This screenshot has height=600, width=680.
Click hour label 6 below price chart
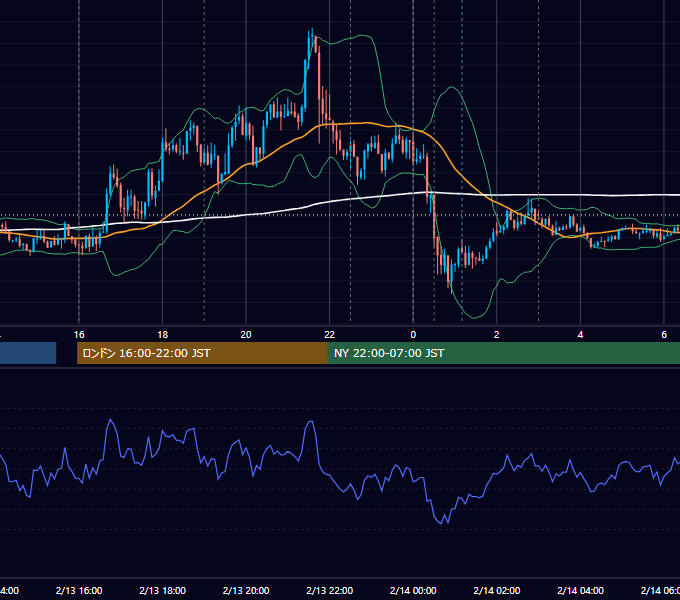tap(664, 335)
